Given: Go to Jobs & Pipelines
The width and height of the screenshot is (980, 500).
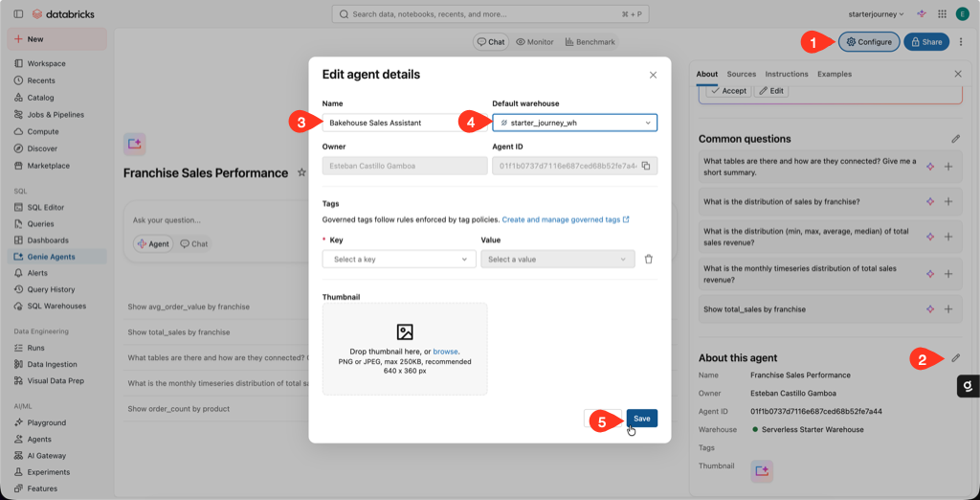Looking at the screenshot, I should (56, 115).
